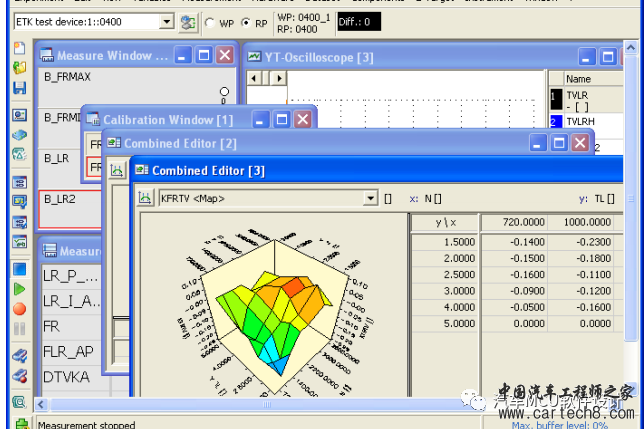644x429 pixels.
Task: Select the RP reference page radio button
Action: [247, 22]
